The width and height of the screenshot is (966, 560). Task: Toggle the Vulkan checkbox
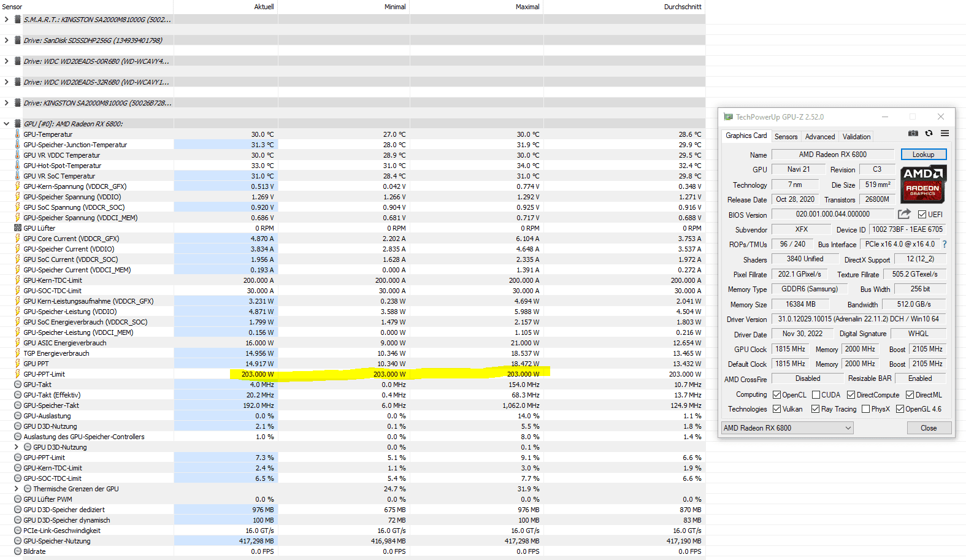click(x=776, y=409)
